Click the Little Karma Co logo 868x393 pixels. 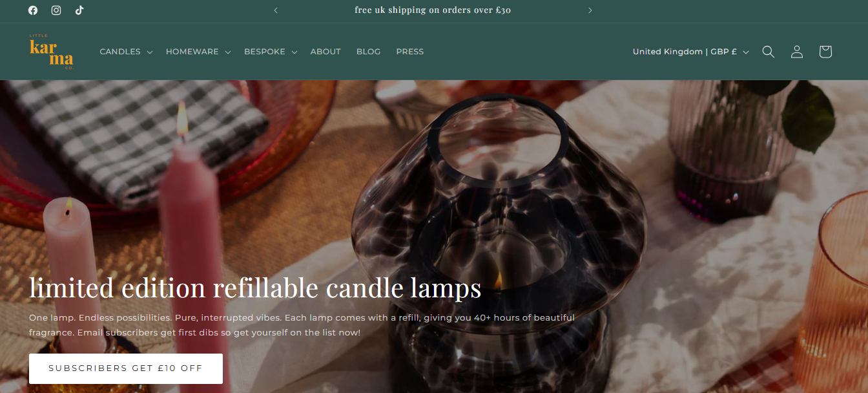[52, 52]
